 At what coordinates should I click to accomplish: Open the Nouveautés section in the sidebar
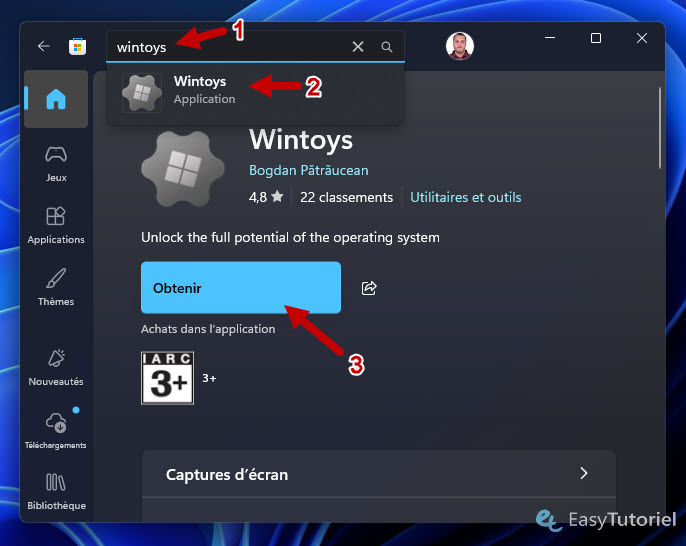coord(56,368)
